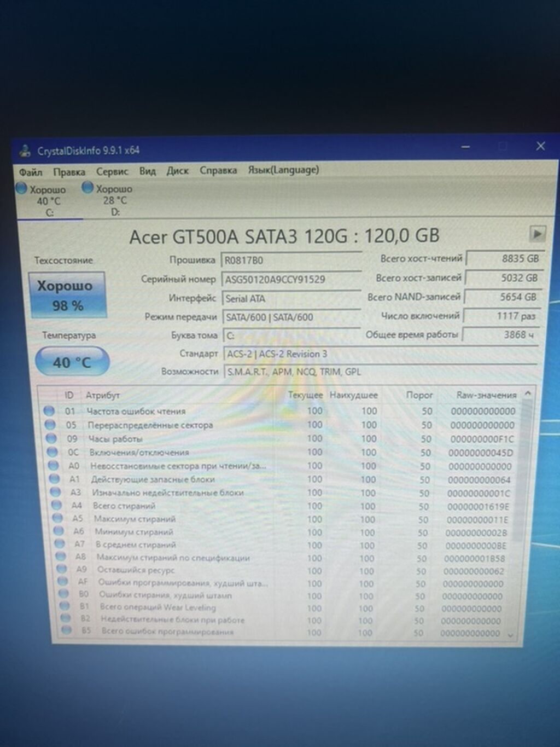Click status circle for attribute A1
560x747 pixels.
pos(54,478)
